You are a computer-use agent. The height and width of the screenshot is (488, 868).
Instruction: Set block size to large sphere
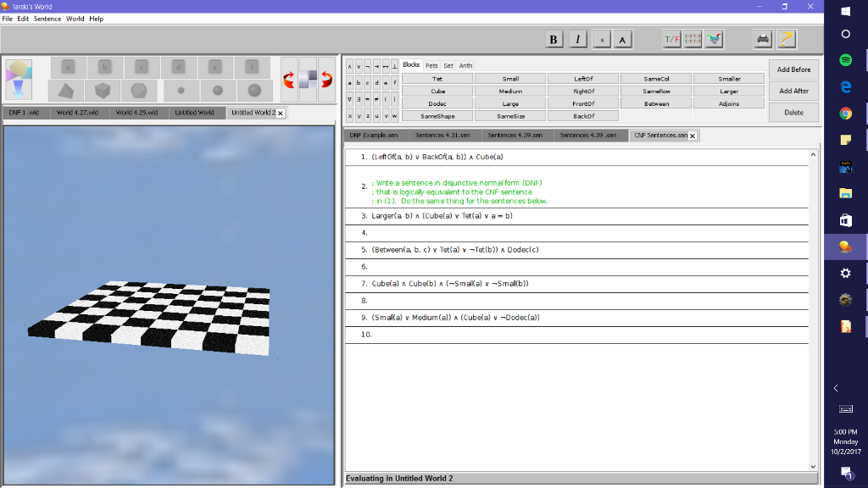(254, 90)
